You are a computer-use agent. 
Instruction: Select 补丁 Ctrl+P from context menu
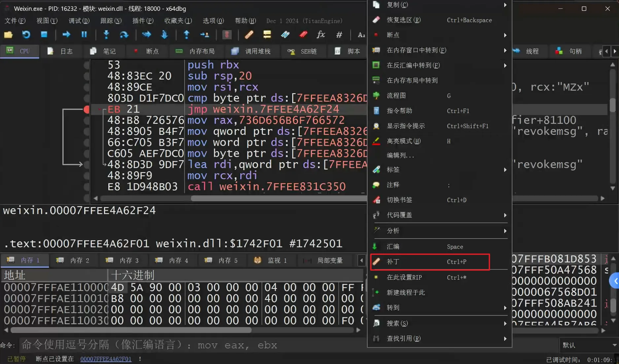430,262
